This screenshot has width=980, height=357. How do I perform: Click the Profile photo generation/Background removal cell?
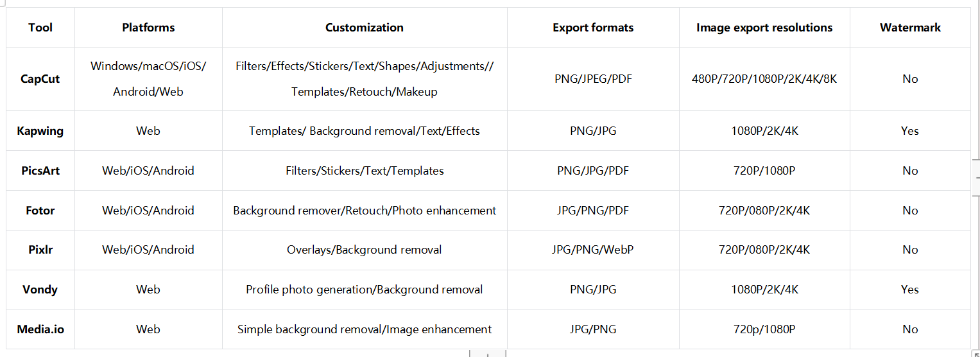pos(365,290)
